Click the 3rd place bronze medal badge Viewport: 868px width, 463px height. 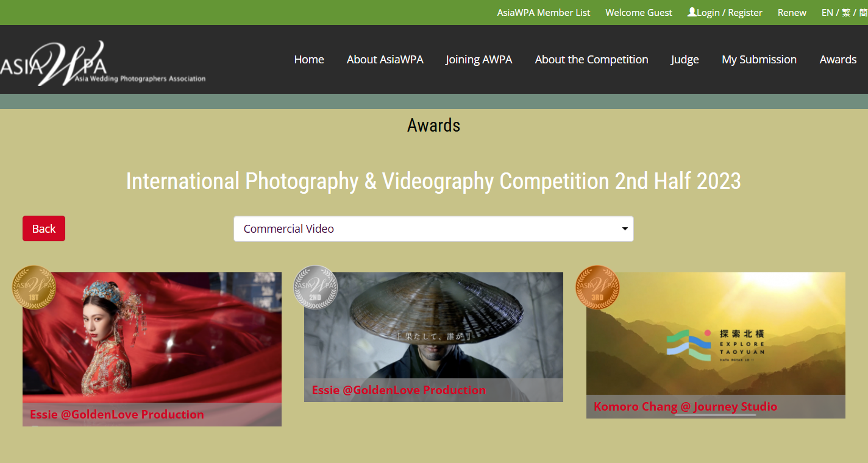click(x=597, y=287)
